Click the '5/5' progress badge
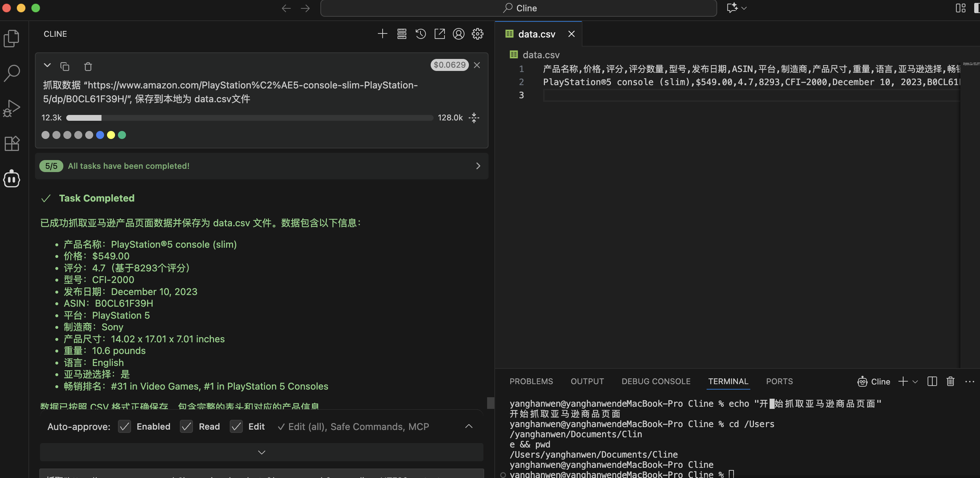The image size is (980, 478). (51, 166)
